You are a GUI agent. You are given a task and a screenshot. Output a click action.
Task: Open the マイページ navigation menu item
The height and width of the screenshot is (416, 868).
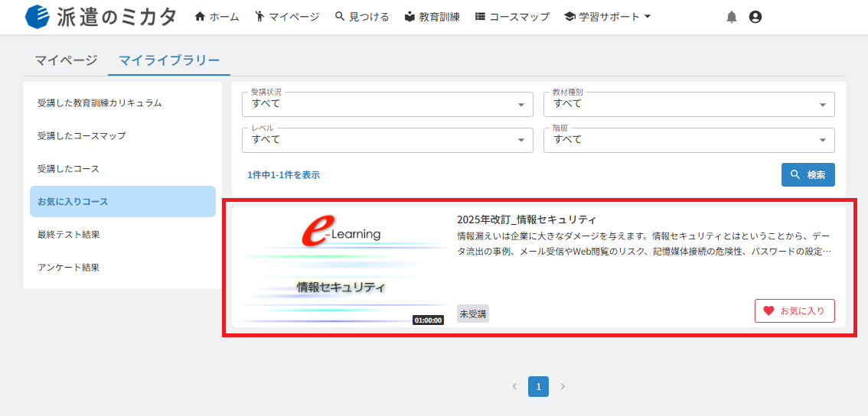pos(288,17)
